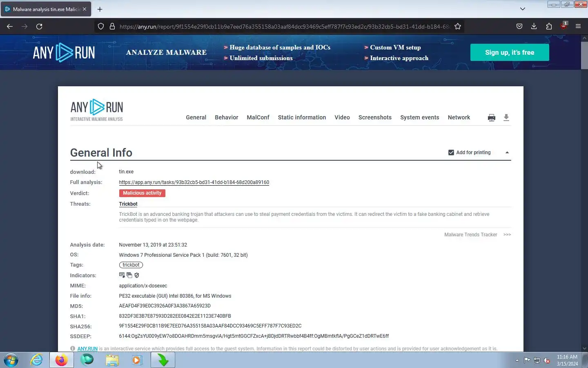588x368 pixels.
Task: Click the browser Forward arrow
Action: (24, 26)
